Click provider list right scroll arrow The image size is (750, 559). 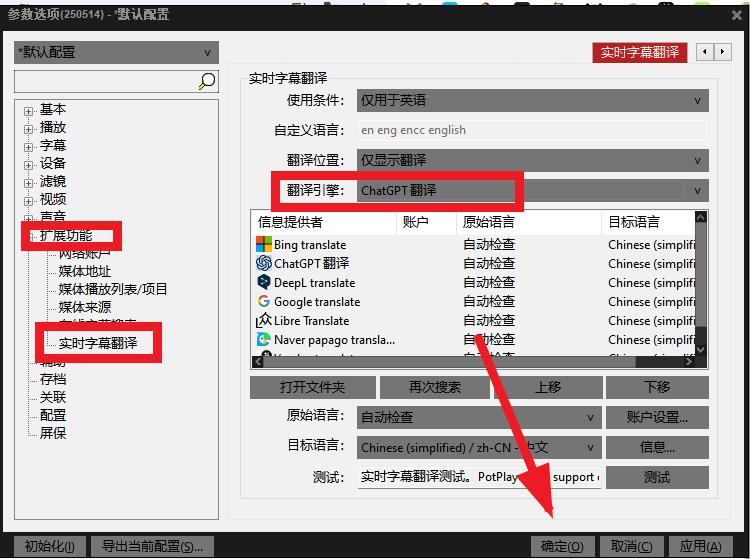tap(689, 362)
